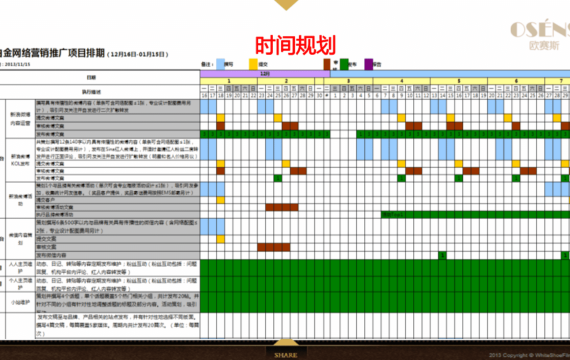The width and height of the screenshot is (570, 360).
Task: Click date cell 16 in calendar header
Action: 204,95
